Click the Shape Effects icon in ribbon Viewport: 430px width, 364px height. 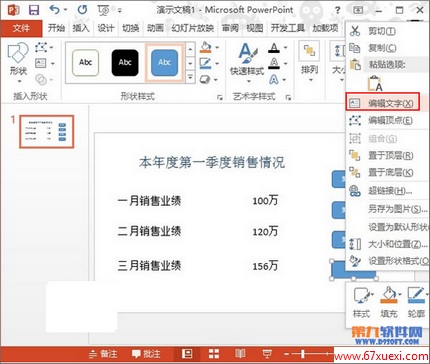coord(205,79)
